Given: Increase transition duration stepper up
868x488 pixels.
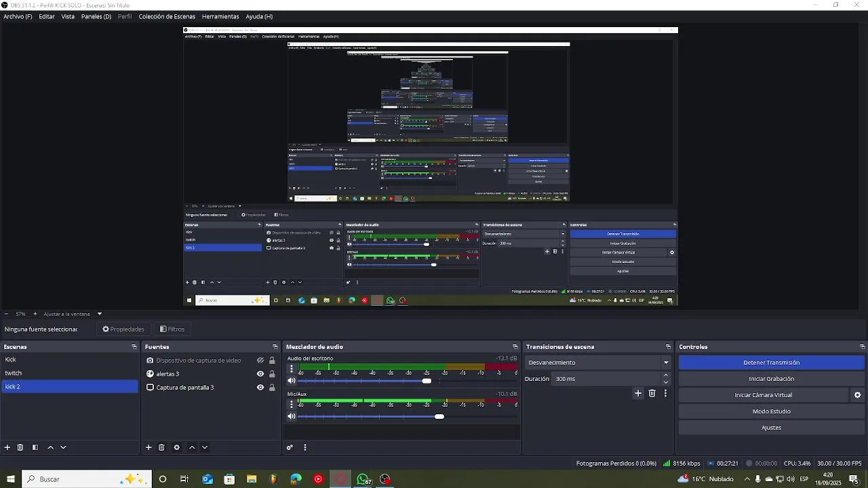Looking at the screenshot, I should click(666, 375).
